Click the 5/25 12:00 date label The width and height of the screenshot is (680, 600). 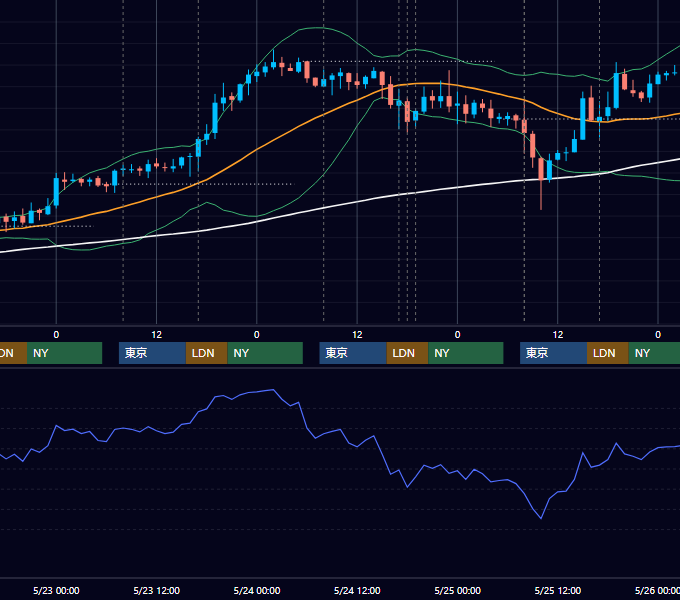(558, 590)
